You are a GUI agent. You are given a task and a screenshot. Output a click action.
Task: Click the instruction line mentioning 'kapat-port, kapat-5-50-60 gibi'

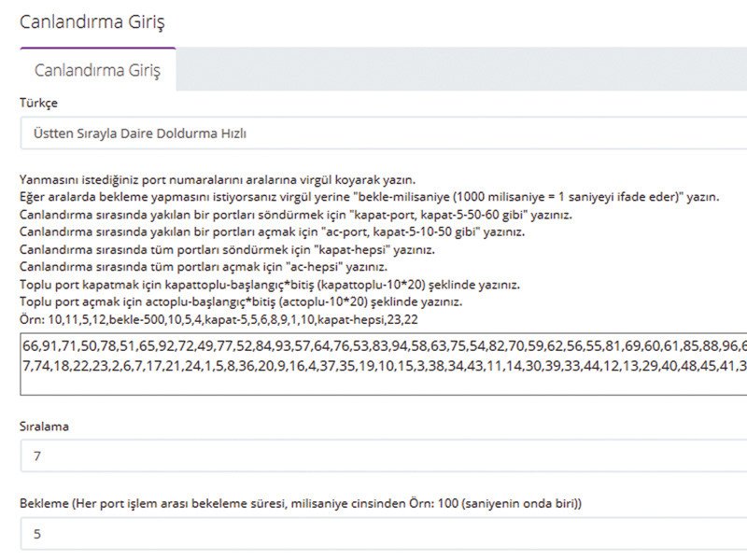[296, 215]
